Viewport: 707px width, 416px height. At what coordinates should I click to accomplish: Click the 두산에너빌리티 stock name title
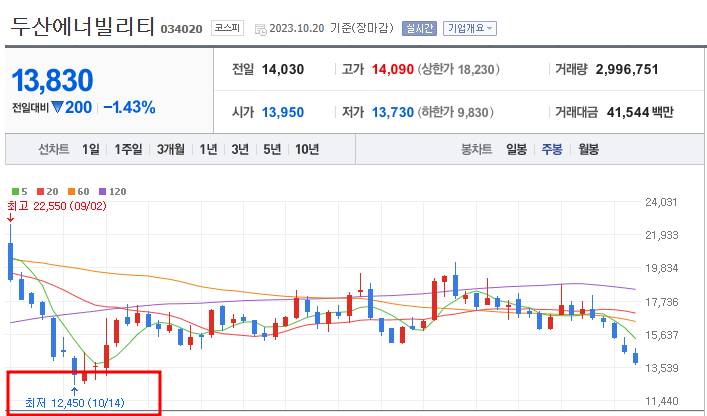[x=83, y=26]
